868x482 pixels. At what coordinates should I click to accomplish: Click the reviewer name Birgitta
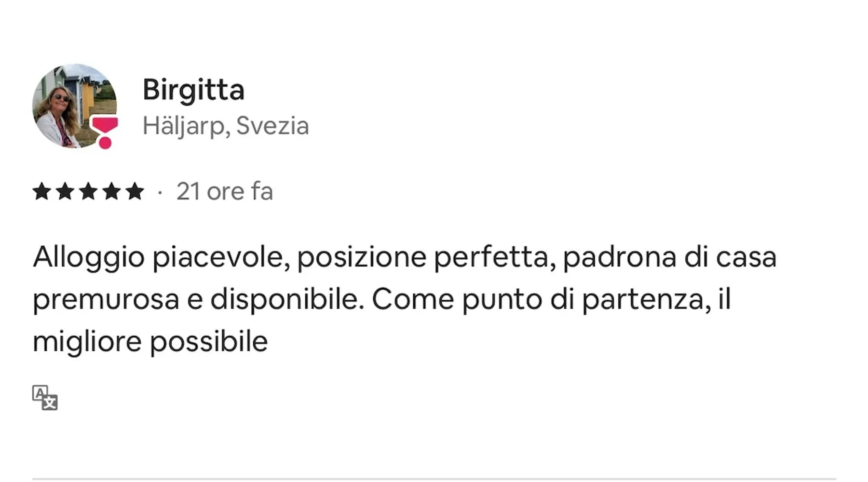pos(193,90)
